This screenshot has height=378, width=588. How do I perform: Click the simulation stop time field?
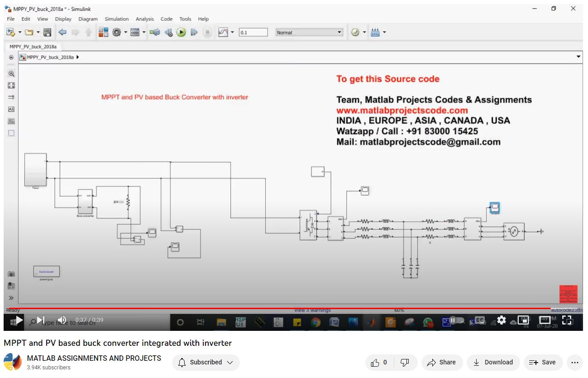tap(253, 32)
